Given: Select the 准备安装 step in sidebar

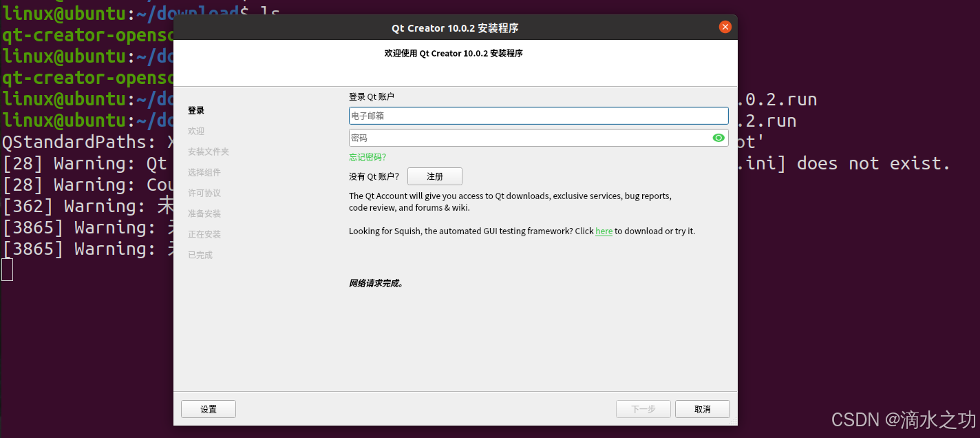Looking at the screenshot, I should point(204,213).
